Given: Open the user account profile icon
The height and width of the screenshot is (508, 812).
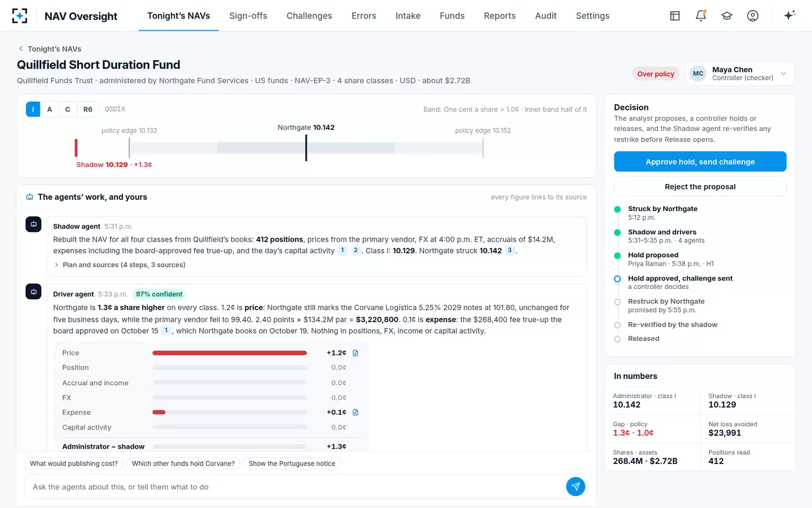Looking at the screenshot, I should pyautogui.click(x=753, y=16).
